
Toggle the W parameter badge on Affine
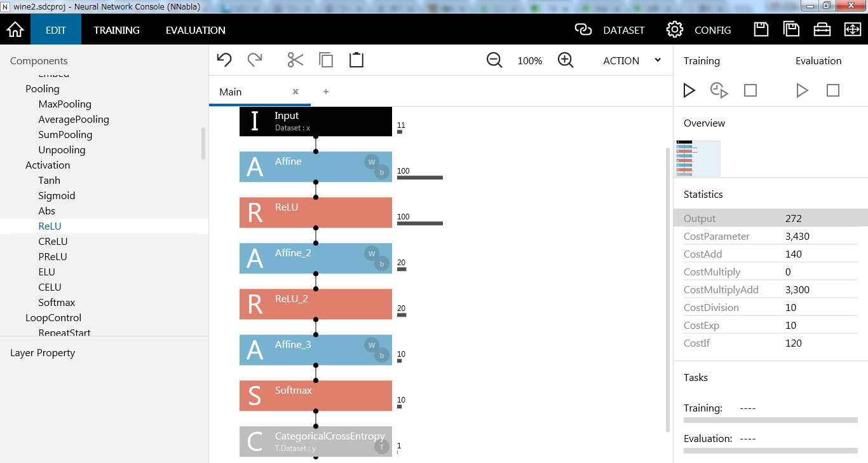(372, 162)
